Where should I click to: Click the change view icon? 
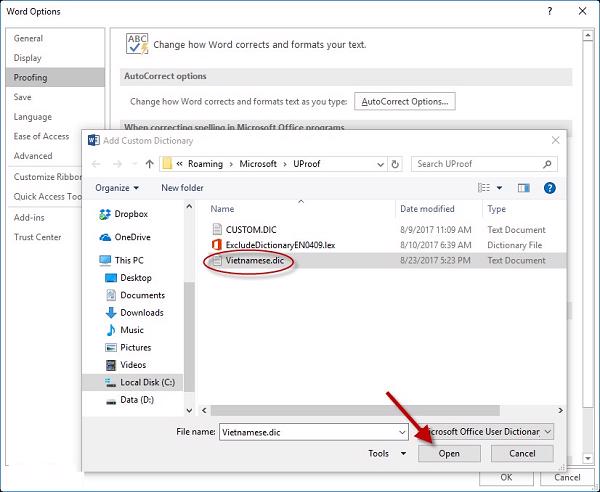tap(485, 187)
